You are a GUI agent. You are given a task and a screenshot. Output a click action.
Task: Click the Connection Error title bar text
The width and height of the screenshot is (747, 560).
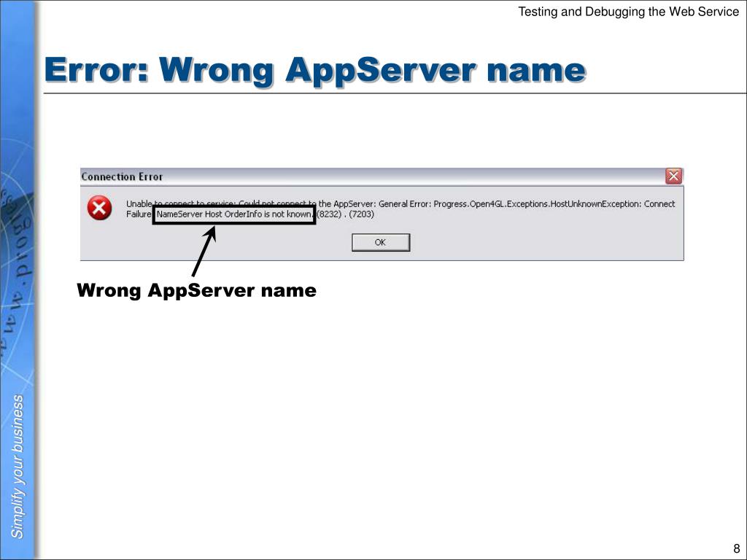122,176
